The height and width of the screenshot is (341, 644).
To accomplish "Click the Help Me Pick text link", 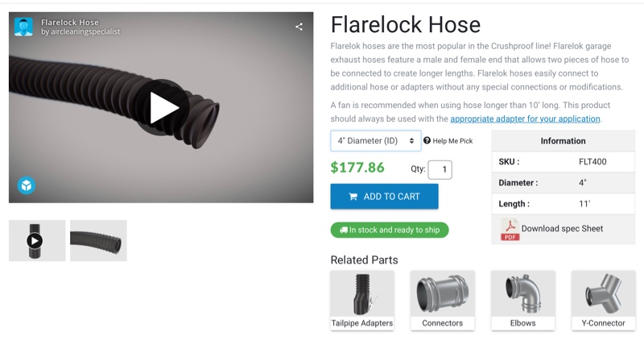I will coord(452,141).
